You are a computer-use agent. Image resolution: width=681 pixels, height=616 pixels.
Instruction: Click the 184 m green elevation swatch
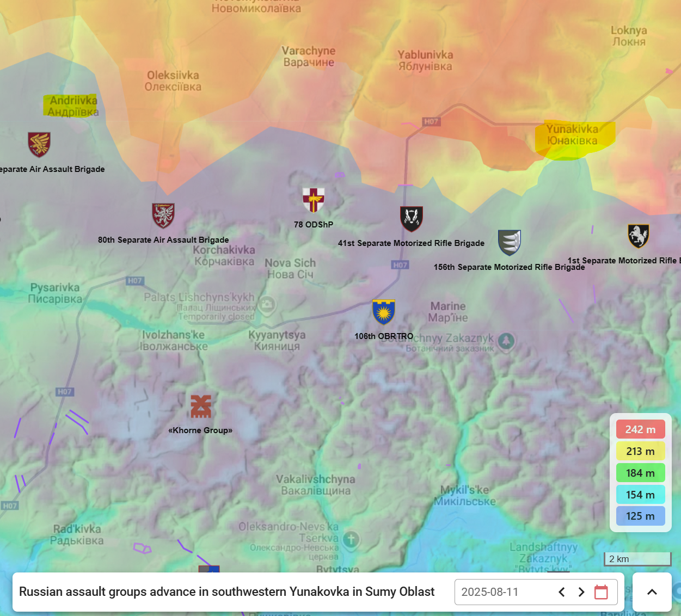click(x=641, y=473)
